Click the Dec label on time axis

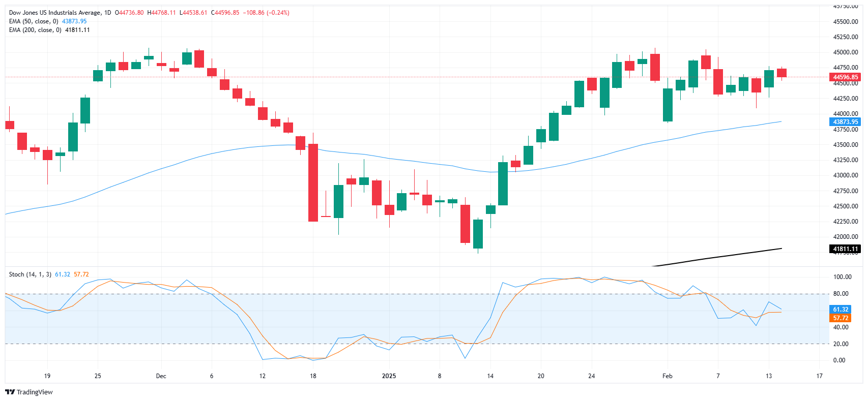161,376
